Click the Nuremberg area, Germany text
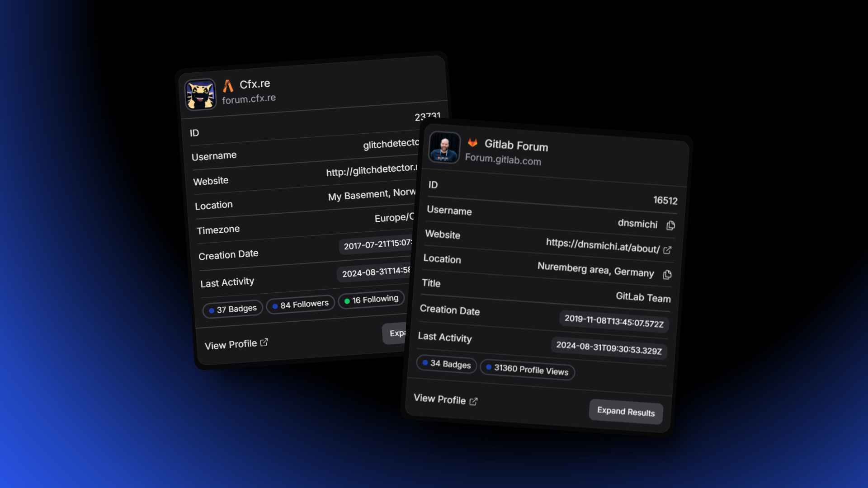This screenshot has width=868, height=488. (595, 269)
